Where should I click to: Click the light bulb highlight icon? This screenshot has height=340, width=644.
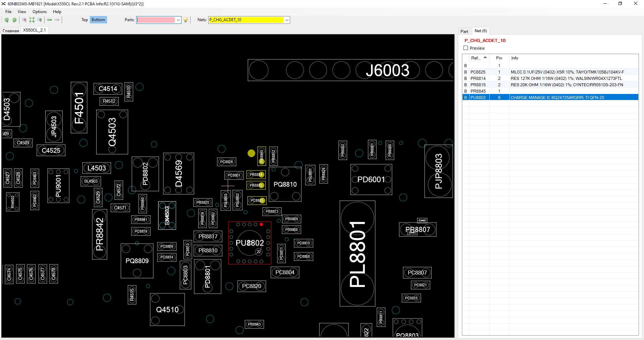[x=185, y=20]
